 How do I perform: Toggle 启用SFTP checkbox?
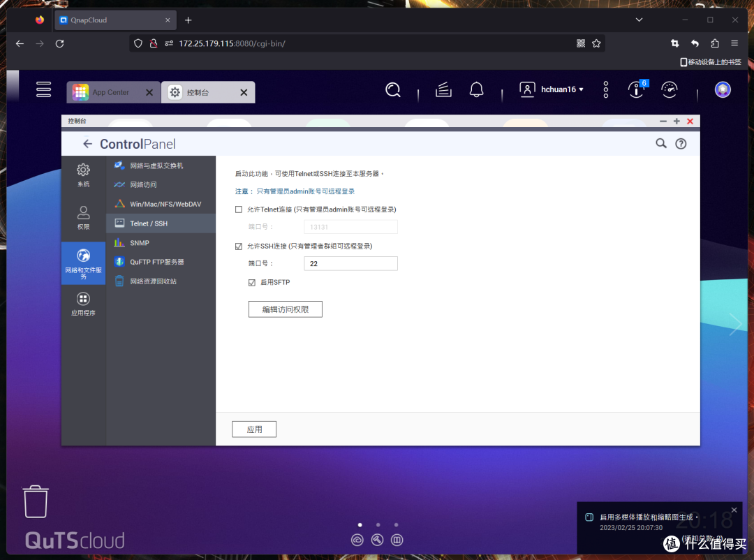click(252, 282)
